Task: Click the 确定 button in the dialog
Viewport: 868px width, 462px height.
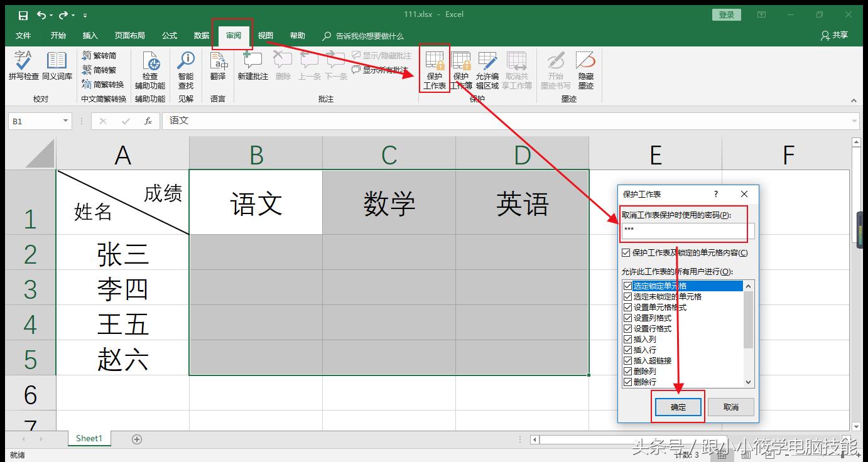Action: coord(678,407)
